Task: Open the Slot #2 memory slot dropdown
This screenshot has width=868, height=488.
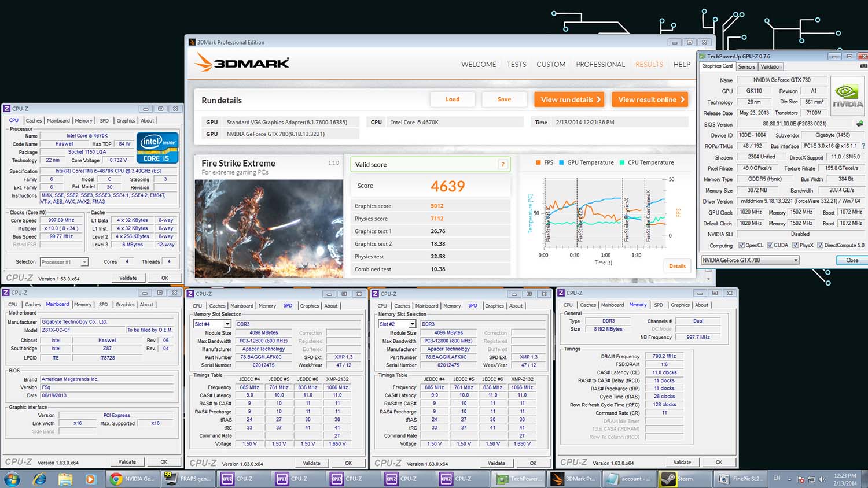Action: click(x=412, y=324)
